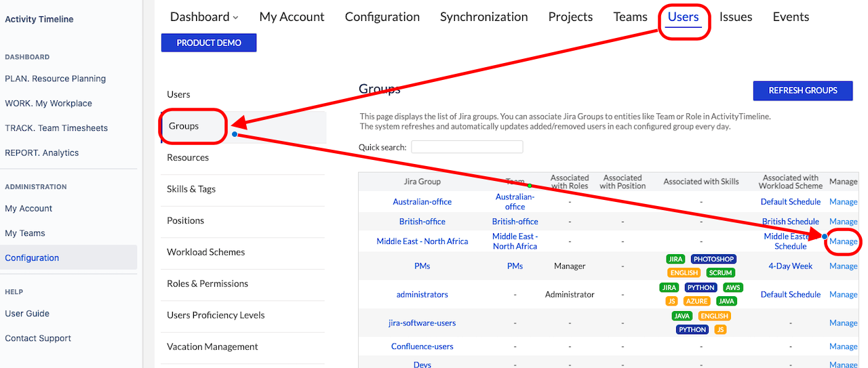Open Skills & Tags section
Image resolution: width=868 pixels, height=368 pixels.
pyautogui.click(x=191, y=189)
